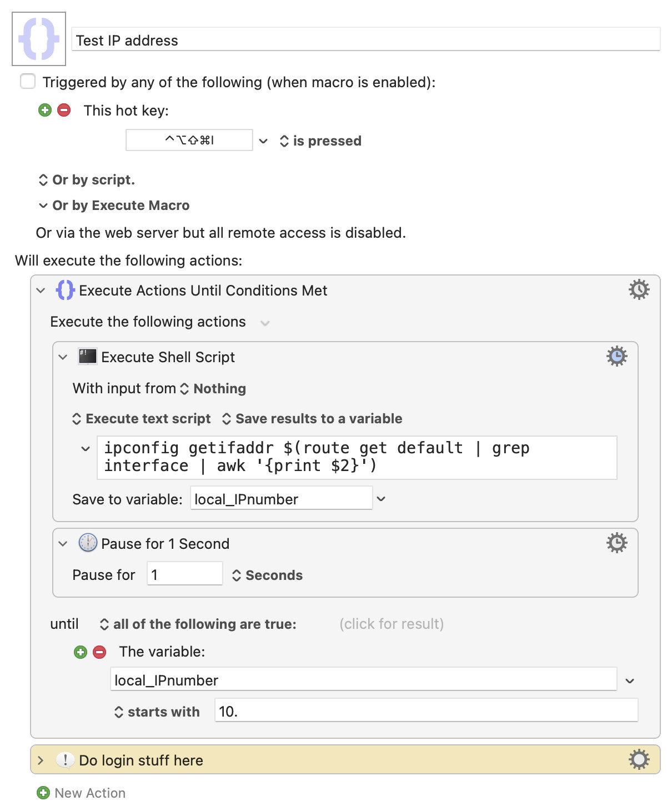Open the starts with condition menu
This screenshot has height=811, width=672.
[x=157, y=712]
